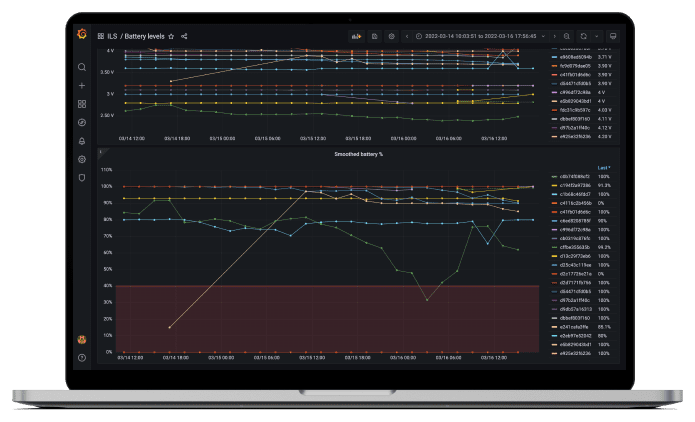Sort the legend by the Last * column

604,168
